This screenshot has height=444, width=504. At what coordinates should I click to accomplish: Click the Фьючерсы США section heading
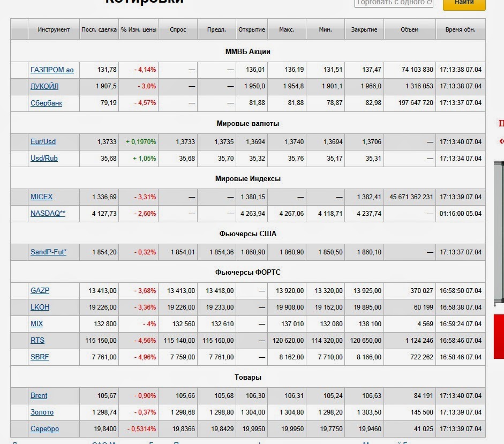tap(248, 234)
